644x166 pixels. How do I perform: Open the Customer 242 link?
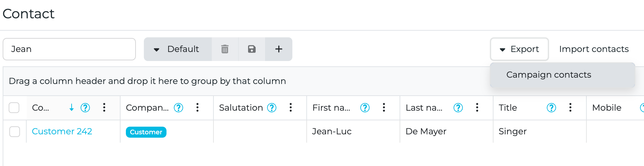pos(62,131)
